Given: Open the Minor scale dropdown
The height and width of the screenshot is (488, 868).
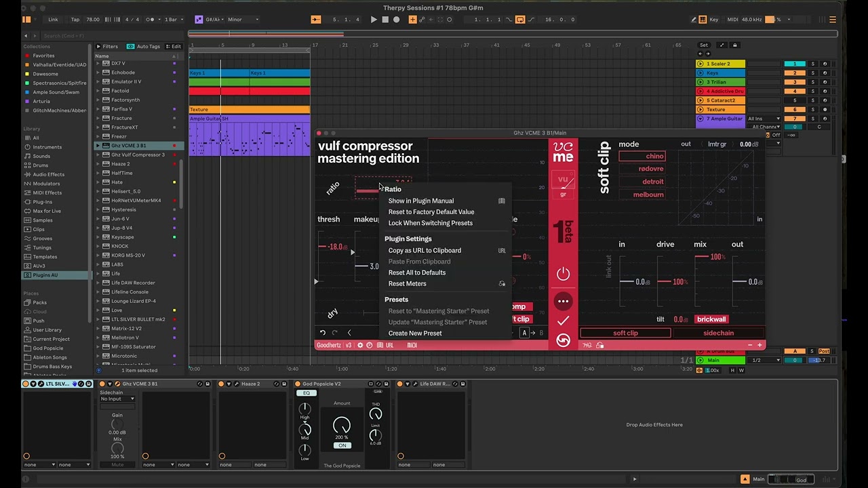Looking at the screenshot, I should (242, 20).
